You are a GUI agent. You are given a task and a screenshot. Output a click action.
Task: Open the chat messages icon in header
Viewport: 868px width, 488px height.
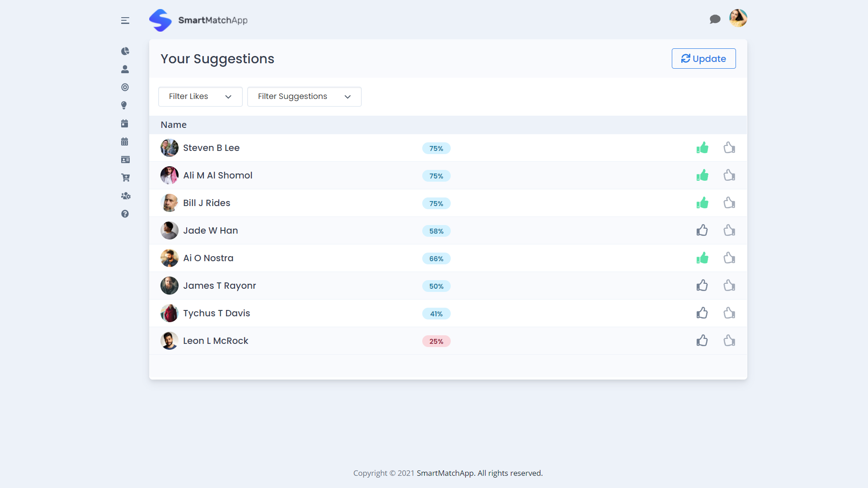715,19
